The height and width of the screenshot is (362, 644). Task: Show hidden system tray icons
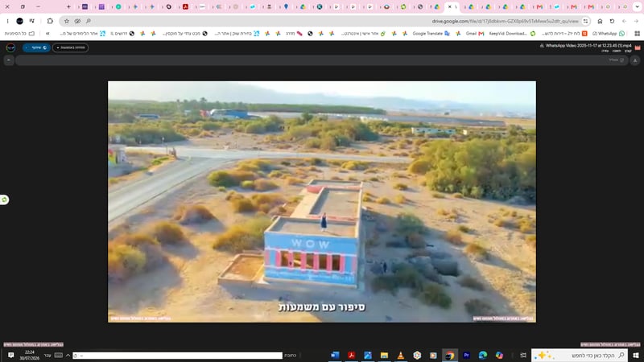click(68, 355)
